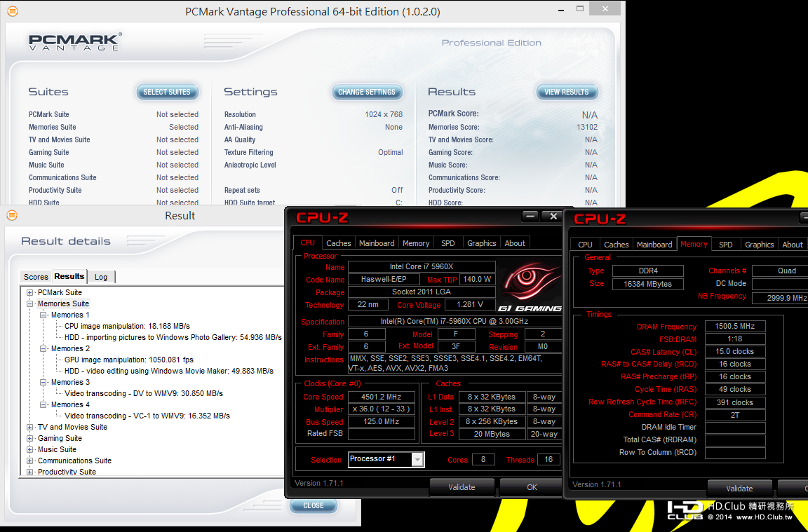Open the Processor #1 selection dropdown

[418, 459]
